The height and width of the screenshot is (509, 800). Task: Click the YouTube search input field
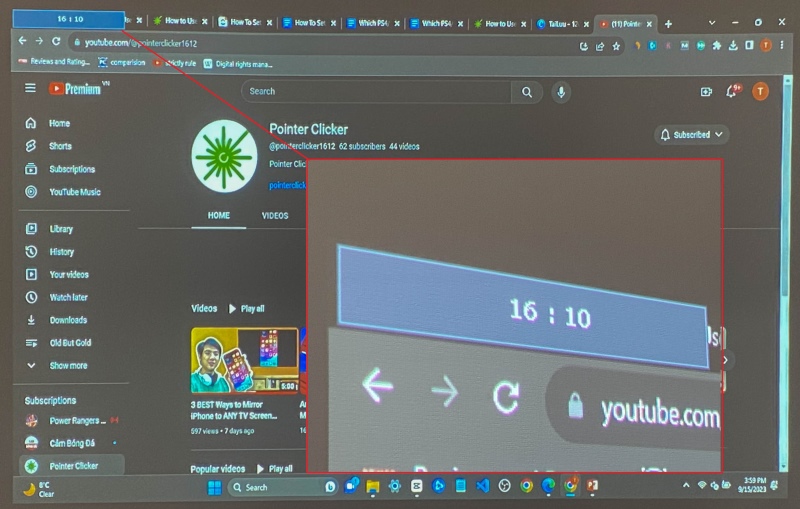click(377, 92)
